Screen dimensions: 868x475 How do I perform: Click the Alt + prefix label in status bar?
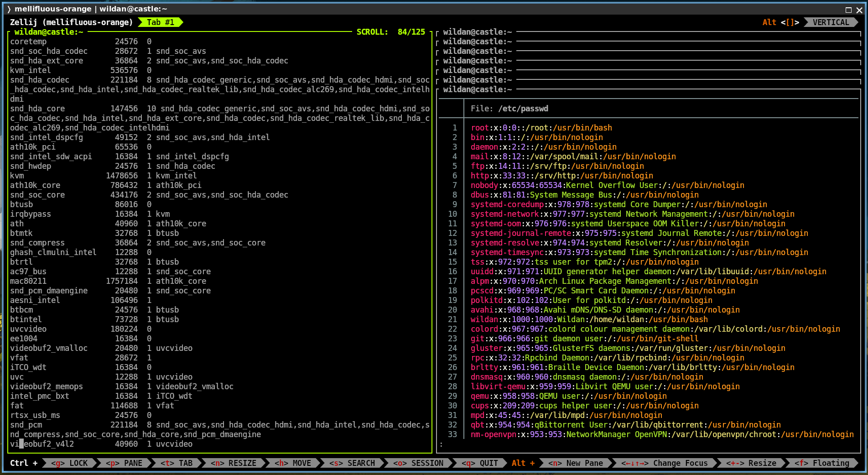[523, 463]
